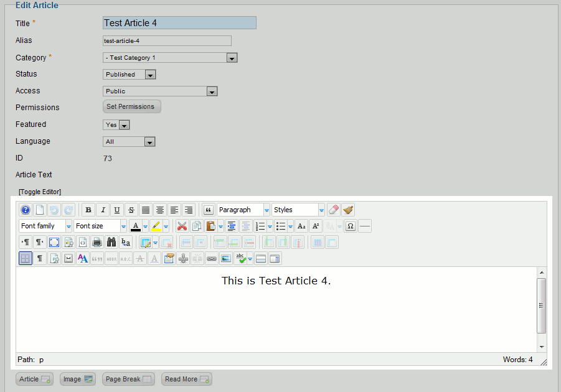
Task: Click the copy icon
Action: click(196, 226)
